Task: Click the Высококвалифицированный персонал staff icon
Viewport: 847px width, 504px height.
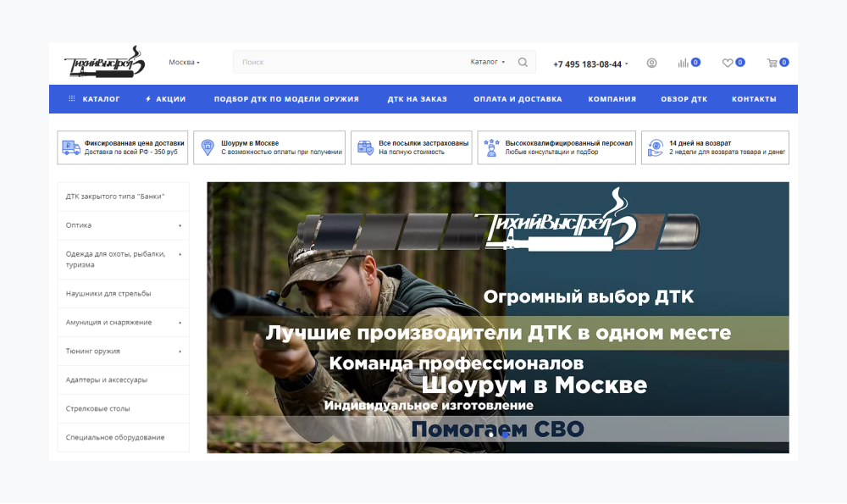Action: pos(490,147)
